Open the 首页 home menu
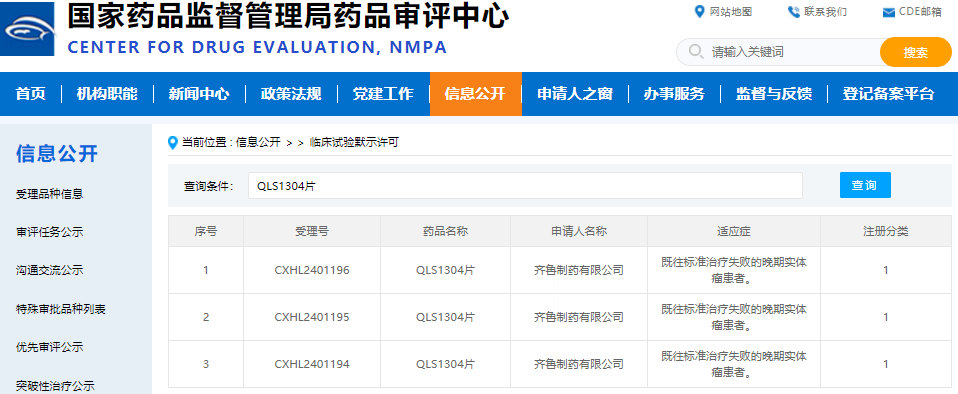The image size is (958, 394). tap(31, 94)
